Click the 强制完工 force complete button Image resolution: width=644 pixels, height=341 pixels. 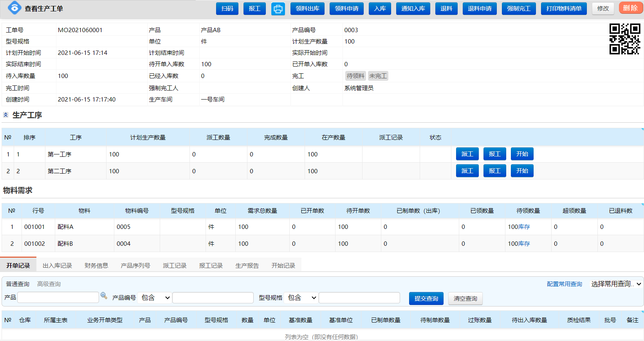pos(519,9)
